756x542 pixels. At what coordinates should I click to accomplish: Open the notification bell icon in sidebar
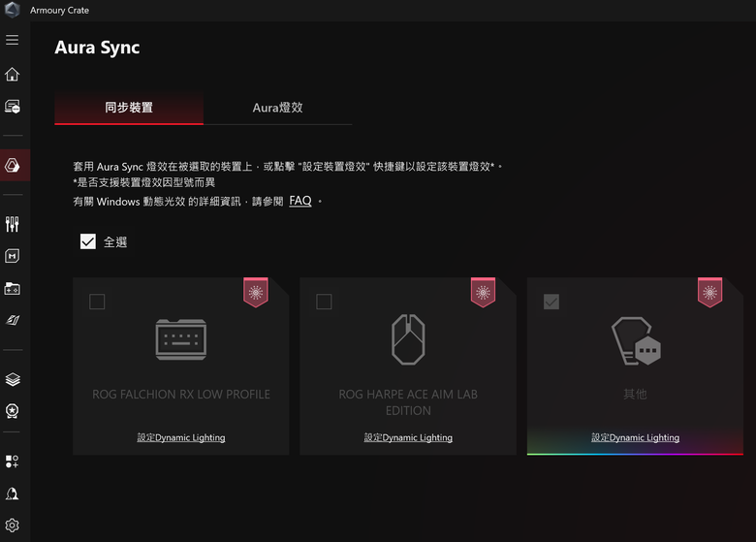coord(12,494)
